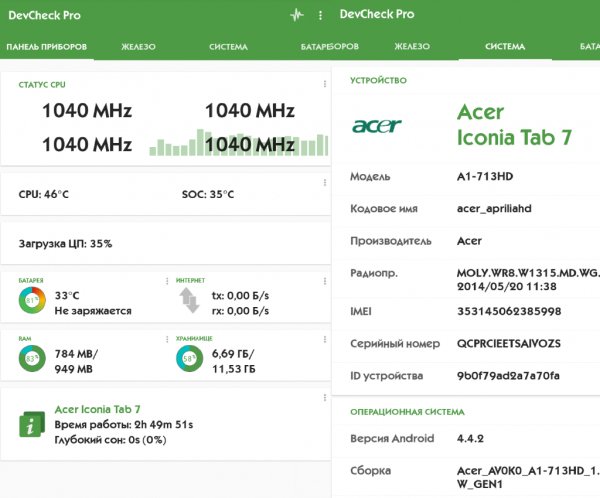The width and height of the screenshot is (600, 498).
Task: Tap the ID устройства value 9b0f79ad2a7a70fa
Action: coord(508,376)
